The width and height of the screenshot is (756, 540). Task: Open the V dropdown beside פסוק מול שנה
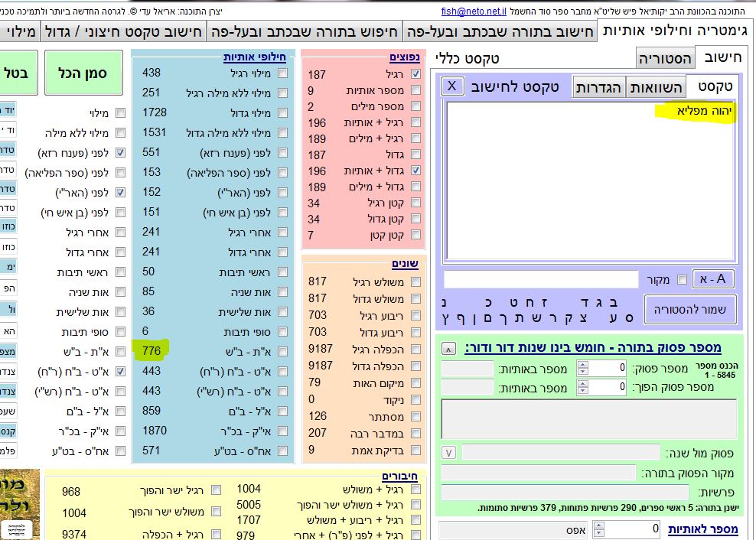449,452
